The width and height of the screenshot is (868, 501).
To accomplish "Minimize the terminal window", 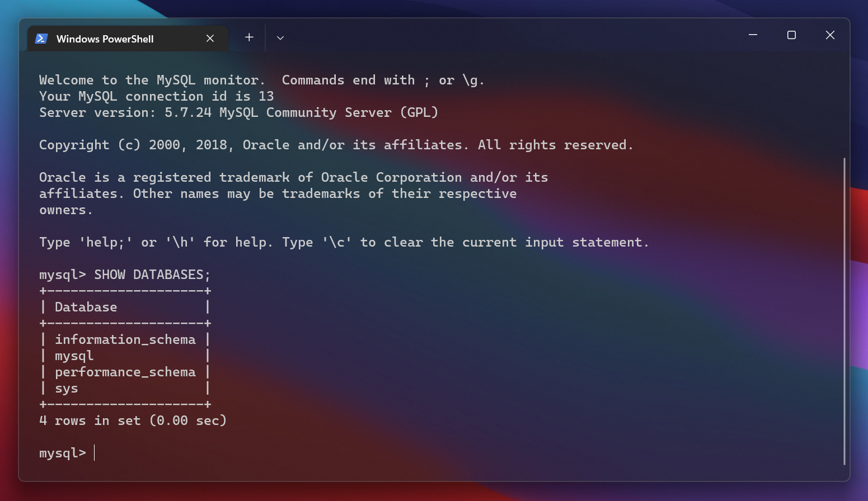I will 753,35.
